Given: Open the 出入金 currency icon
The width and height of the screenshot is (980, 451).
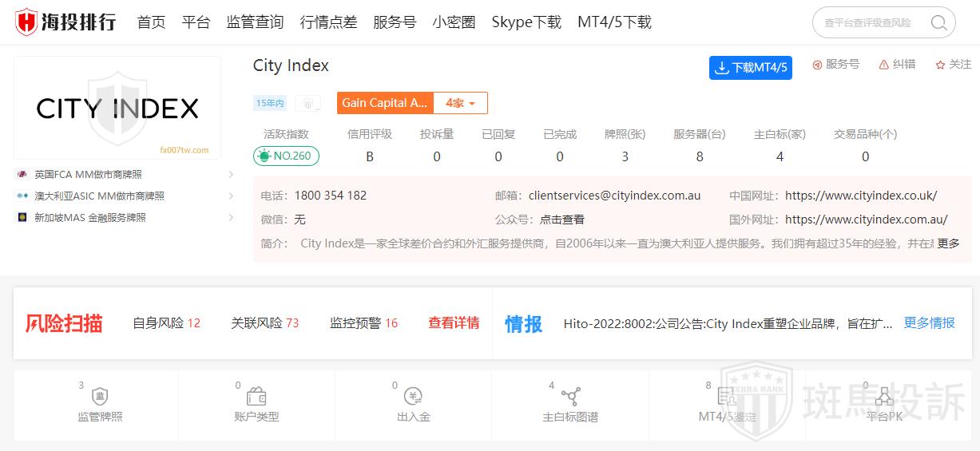Looking at the screenshot, I should [x=413, y=397].
